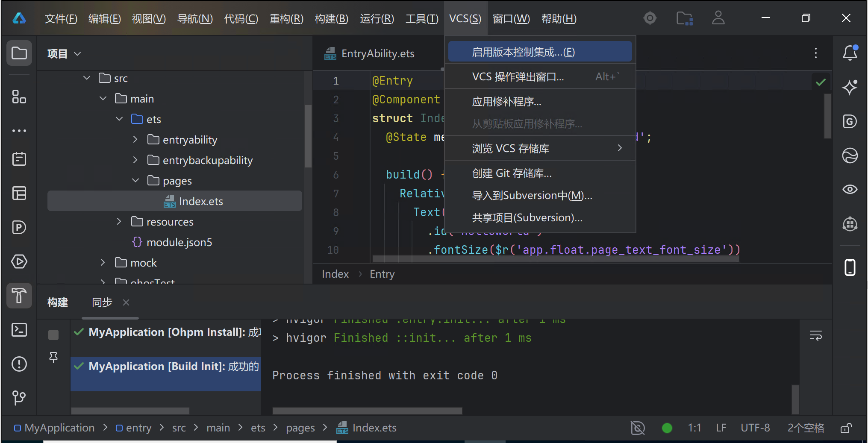The height and width of the screenshot is (443, 868).
Task: Expand the mock folder
Action: pos(103,262)
